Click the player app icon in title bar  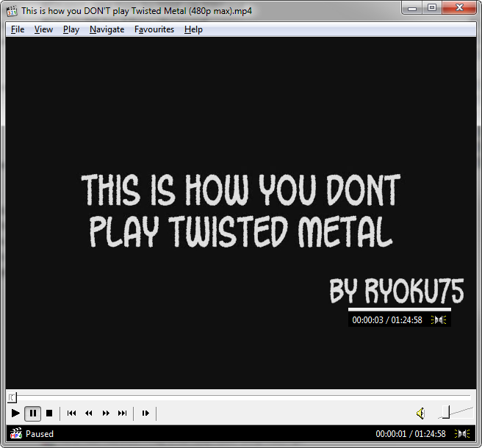[x=12, y=11]
